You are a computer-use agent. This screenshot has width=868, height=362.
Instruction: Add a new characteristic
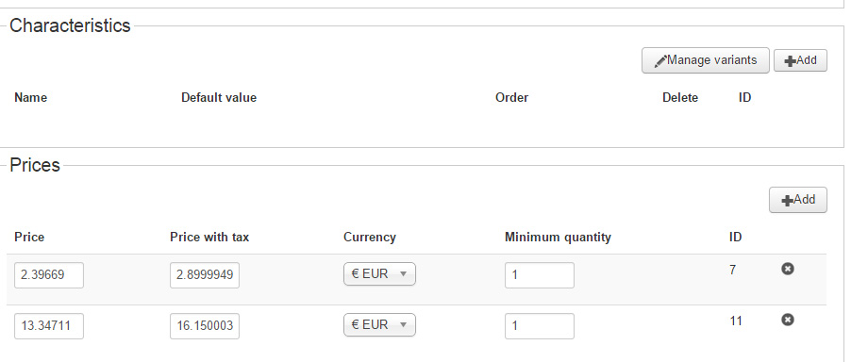(800, 60)
